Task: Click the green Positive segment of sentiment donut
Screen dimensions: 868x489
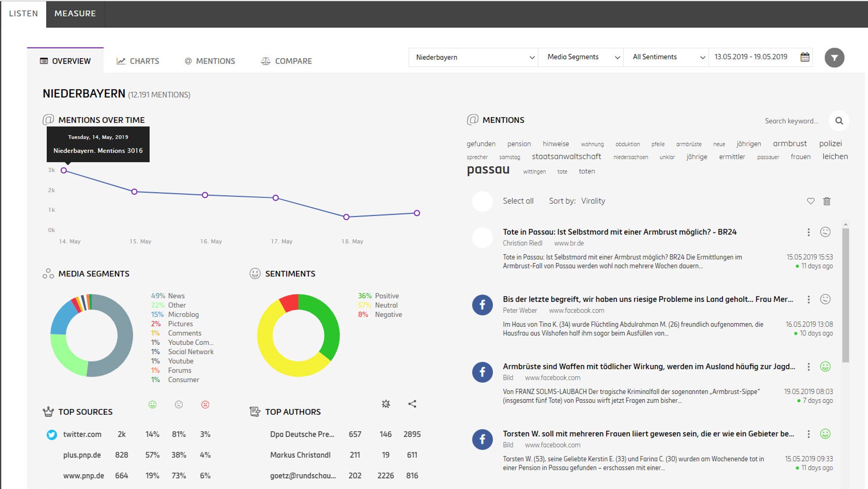Action: coord(331,322)
